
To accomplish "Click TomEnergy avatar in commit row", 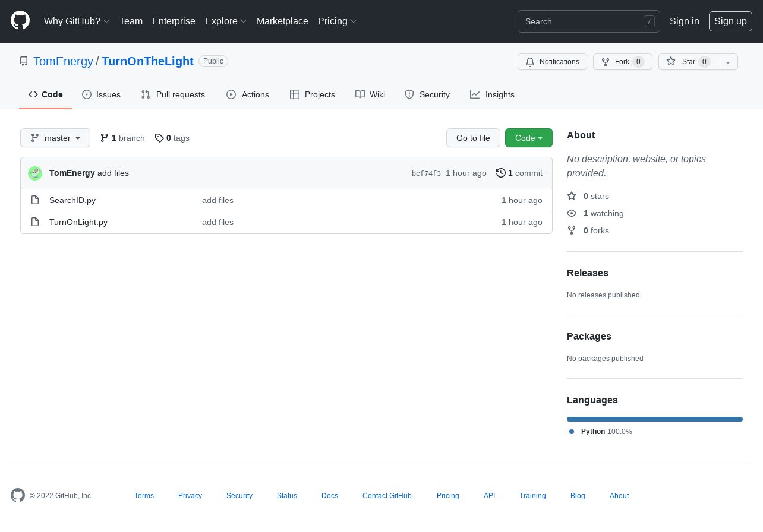I will [35, 173].
